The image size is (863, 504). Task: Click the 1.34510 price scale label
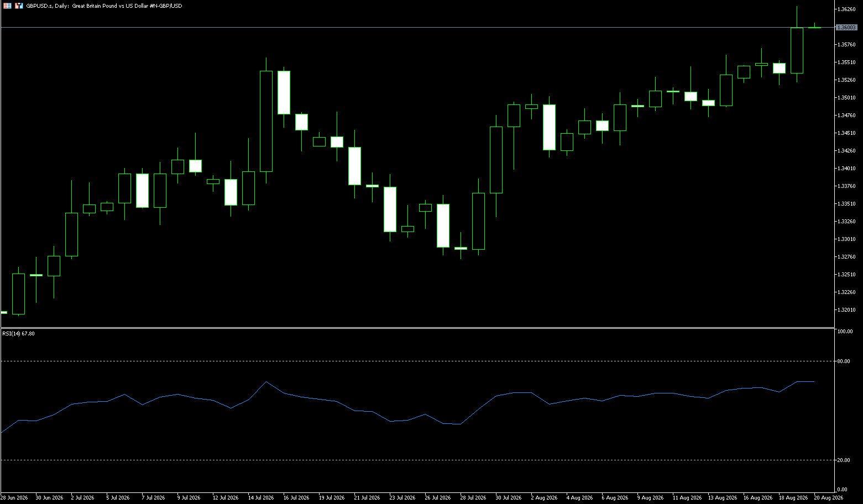click(x=846, y=133)
